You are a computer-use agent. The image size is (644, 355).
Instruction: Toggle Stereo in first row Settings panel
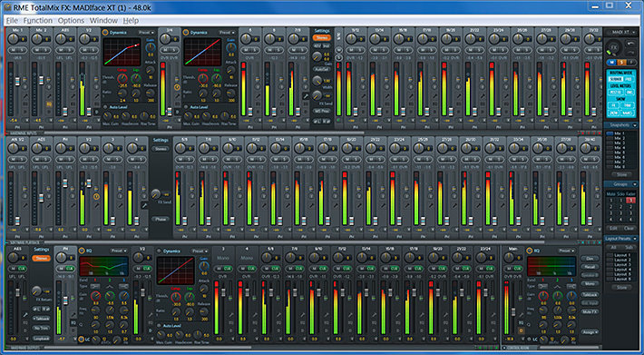pyautogui.click(x=322, y=37)
